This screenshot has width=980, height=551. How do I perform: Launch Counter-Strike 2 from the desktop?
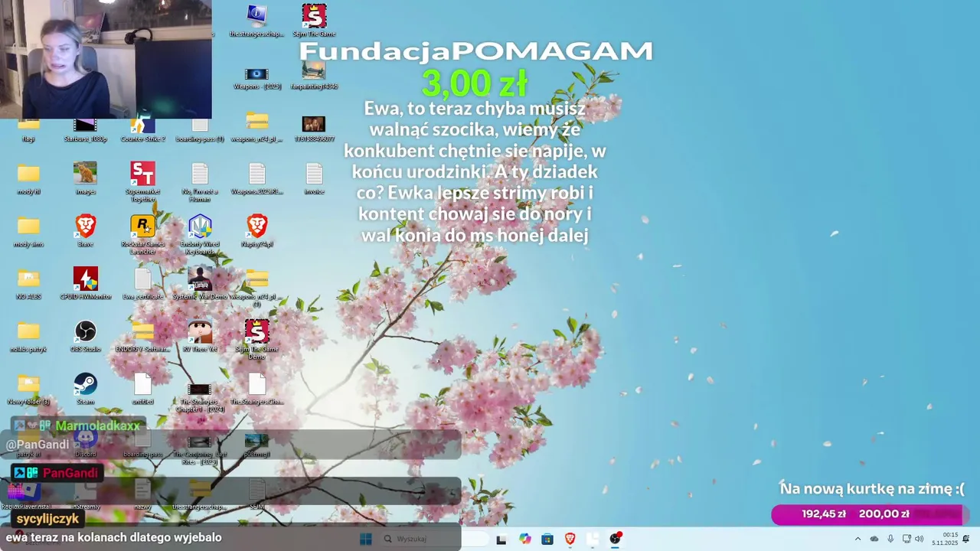coord(142,130)
